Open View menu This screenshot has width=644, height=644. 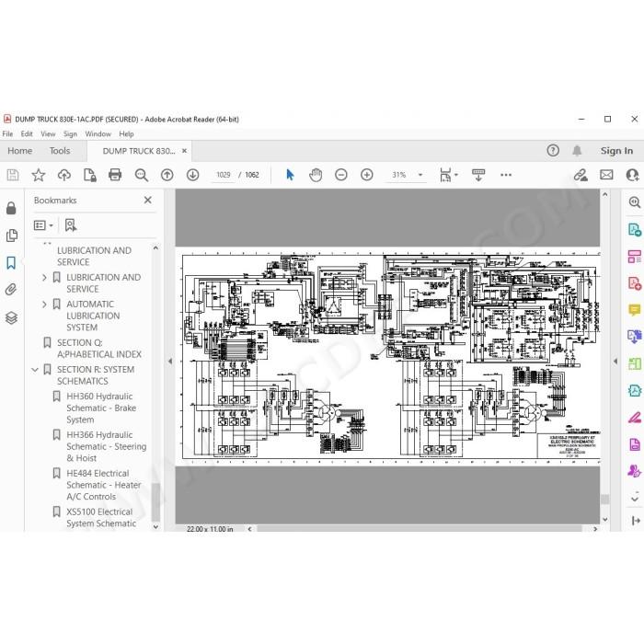[x=48, y=134]
